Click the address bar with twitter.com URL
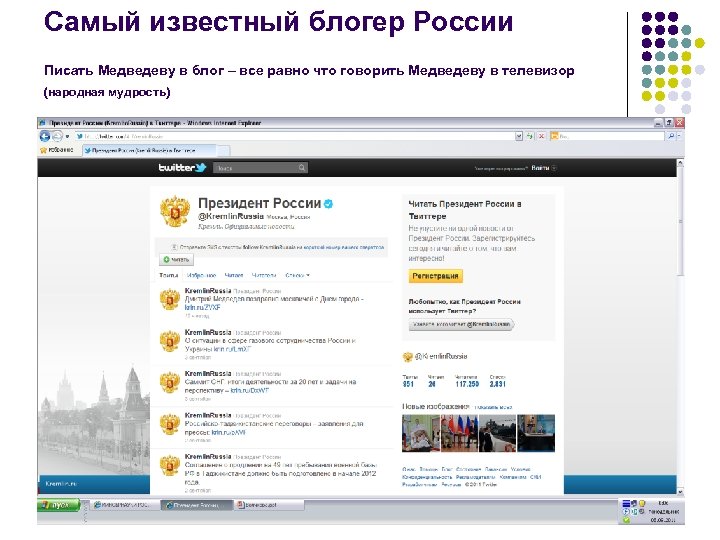720x540 pixels. pyautogui.click(x=294, y=136)
